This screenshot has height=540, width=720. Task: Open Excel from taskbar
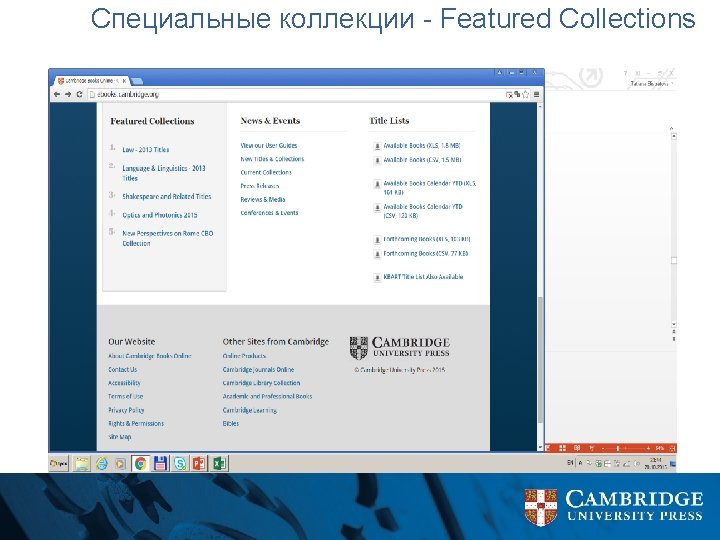point(219,464)
